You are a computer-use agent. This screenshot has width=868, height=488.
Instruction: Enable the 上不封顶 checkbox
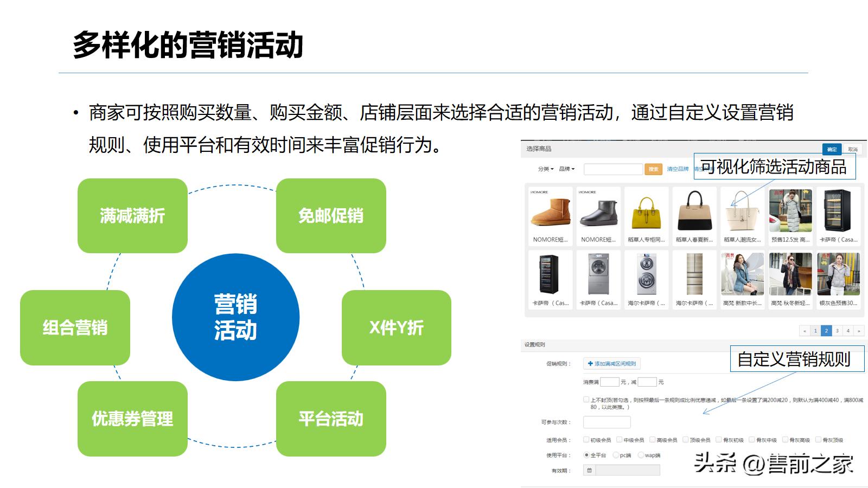coord(586,399)
